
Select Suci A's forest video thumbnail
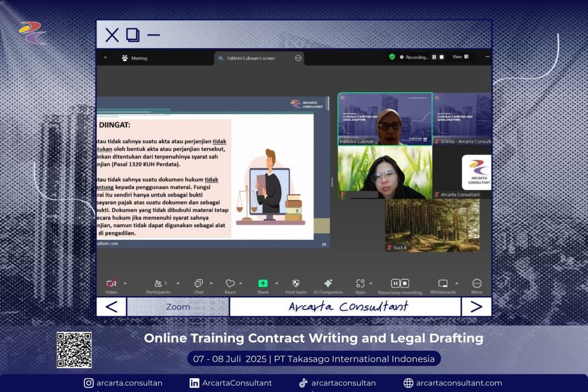pyautogui.click(x=432, y=225)
